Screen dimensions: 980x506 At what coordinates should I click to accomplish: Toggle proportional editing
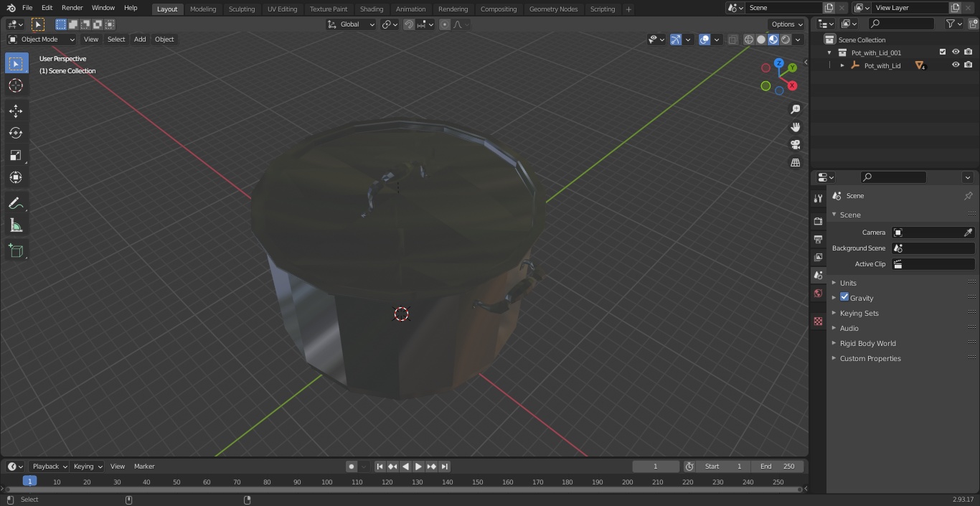(x=445, y=24)
